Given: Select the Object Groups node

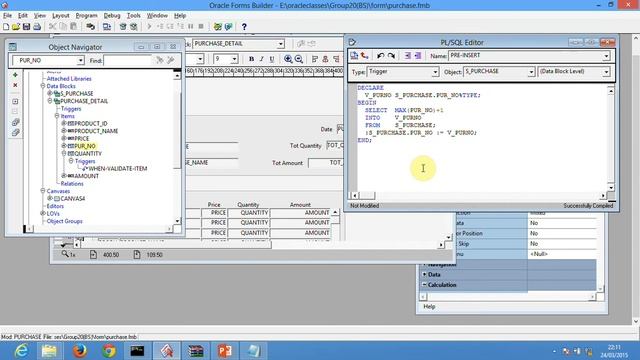Looking at the screenshot, I should [64, 221].
